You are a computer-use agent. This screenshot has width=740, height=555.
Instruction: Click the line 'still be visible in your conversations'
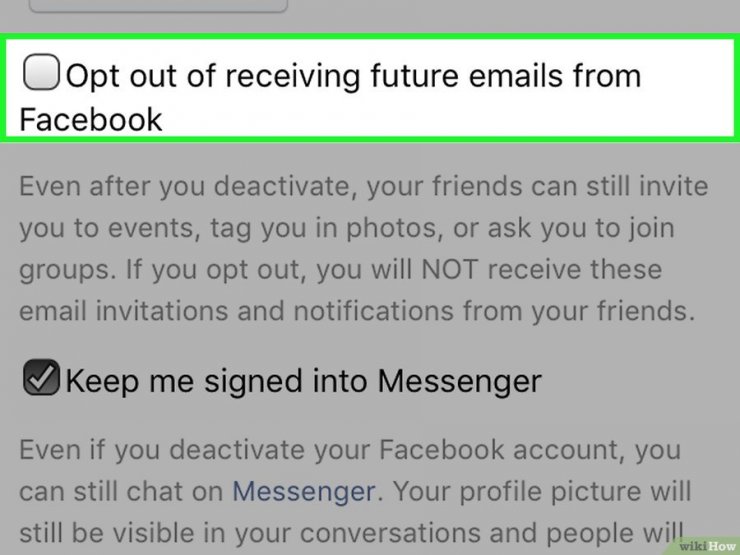click(x=350, y=533)
